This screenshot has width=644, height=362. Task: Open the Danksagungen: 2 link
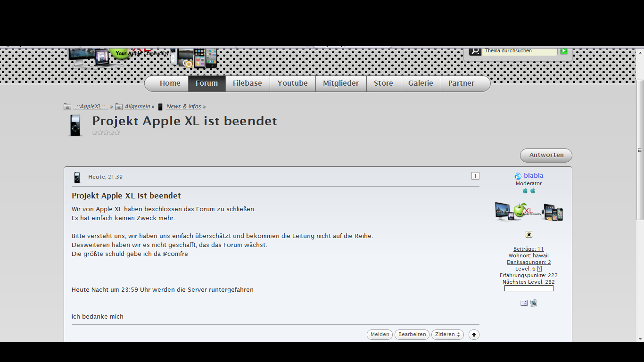coord(529,262)
